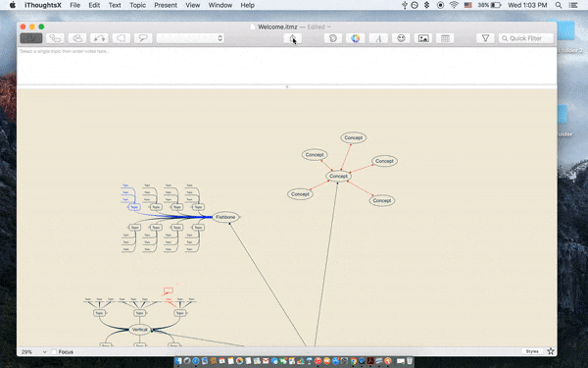Select the blue outlined Topic node
Viewport: 588px width, 368px height.
pos(134,207)
